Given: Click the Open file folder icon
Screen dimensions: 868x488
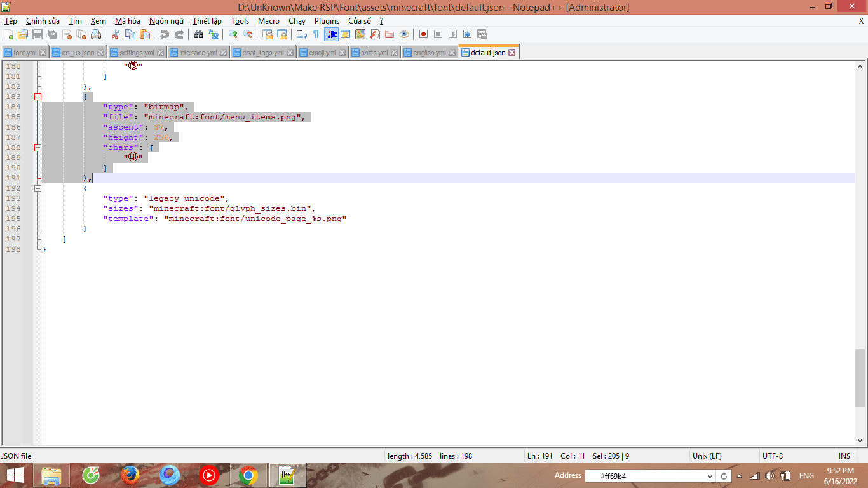Looking at the screenshot, I should click(x=23, y=34).
